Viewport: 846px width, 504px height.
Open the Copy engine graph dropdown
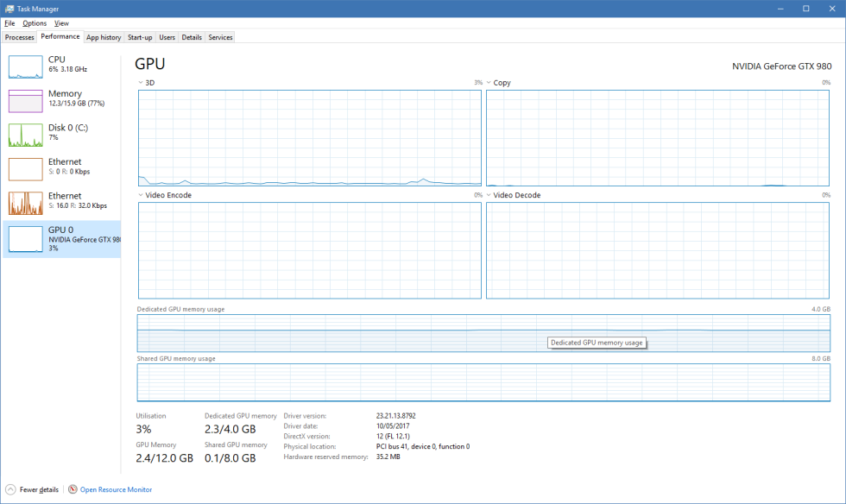[489, 83]
